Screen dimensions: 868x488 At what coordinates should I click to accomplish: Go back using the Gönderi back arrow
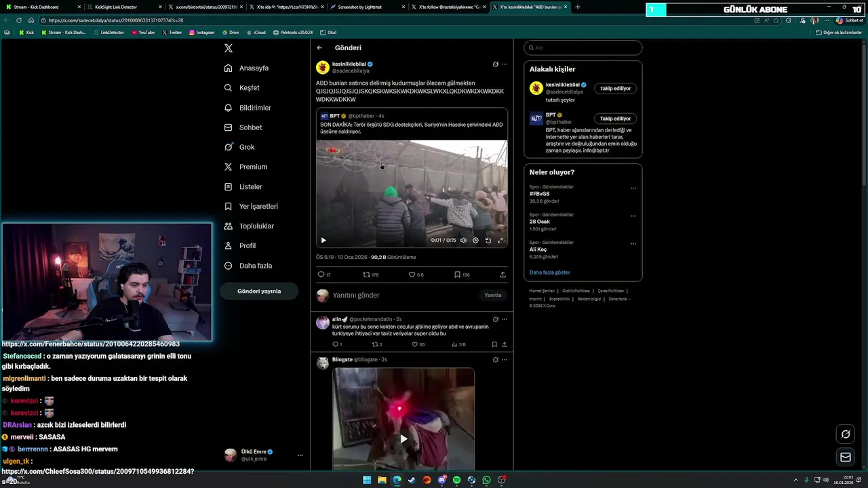click(319, 48)
